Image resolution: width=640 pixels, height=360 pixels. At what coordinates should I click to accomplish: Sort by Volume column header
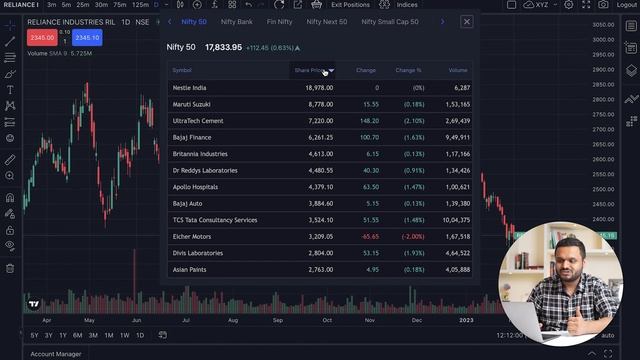tap(458, 70)
